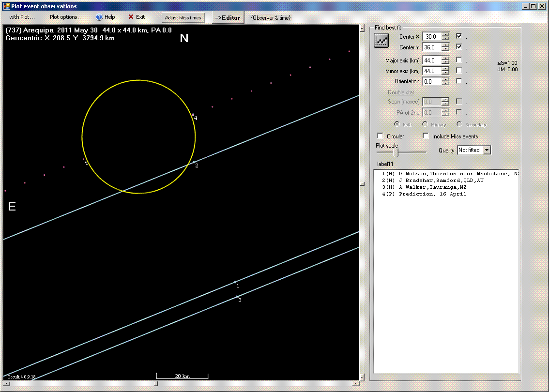The width and height of the screenshot is (549, 392).
Task: Click the ->Editor button
Action: (228, 18)
